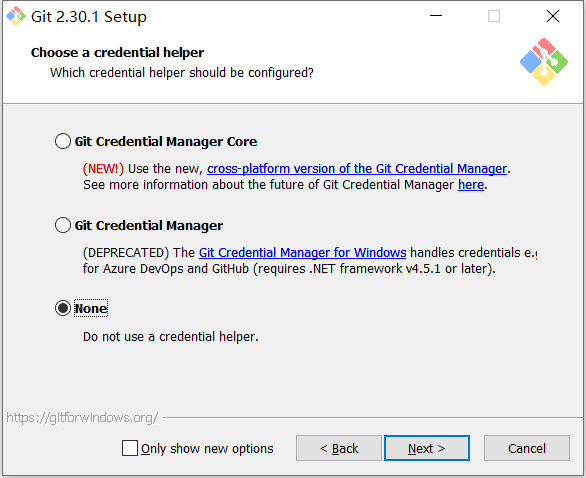Click the Only show new options label
This screenshot has width=586, height=478.
point(207,448)
